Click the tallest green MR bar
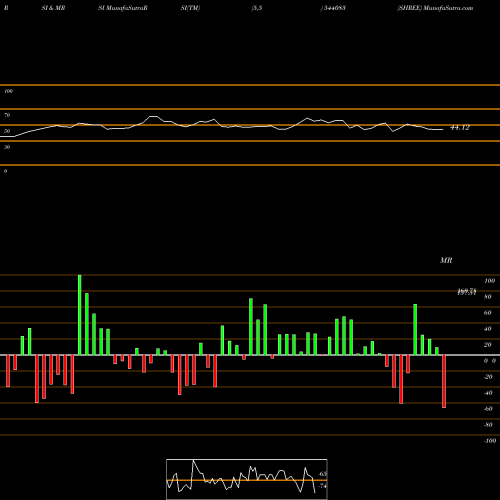 point(80,315)
